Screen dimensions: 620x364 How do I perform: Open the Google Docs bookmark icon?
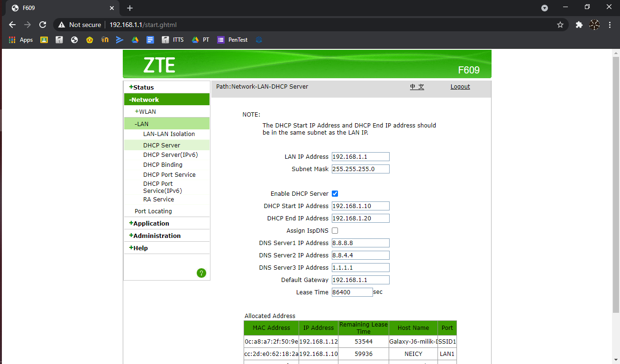150,40
